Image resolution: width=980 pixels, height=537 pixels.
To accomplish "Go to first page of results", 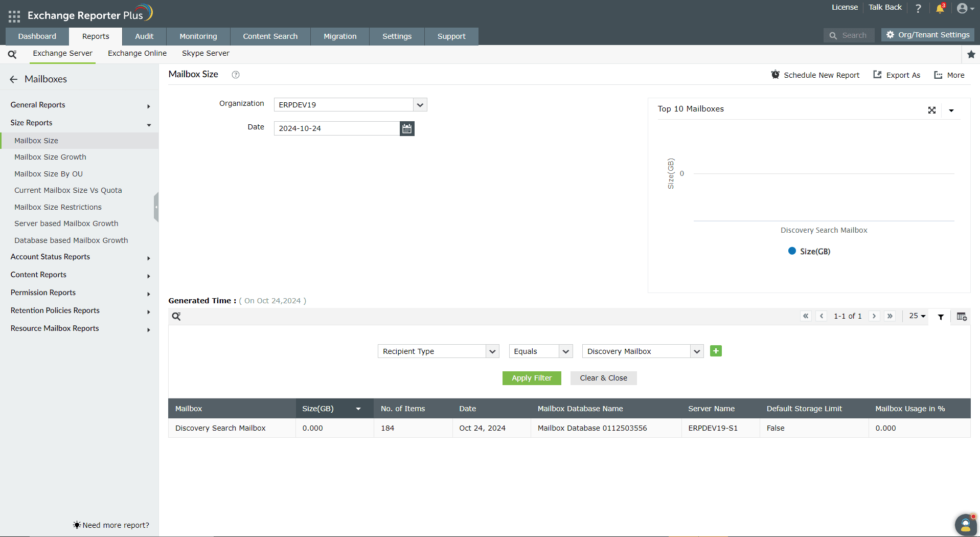I will (806, 316).
